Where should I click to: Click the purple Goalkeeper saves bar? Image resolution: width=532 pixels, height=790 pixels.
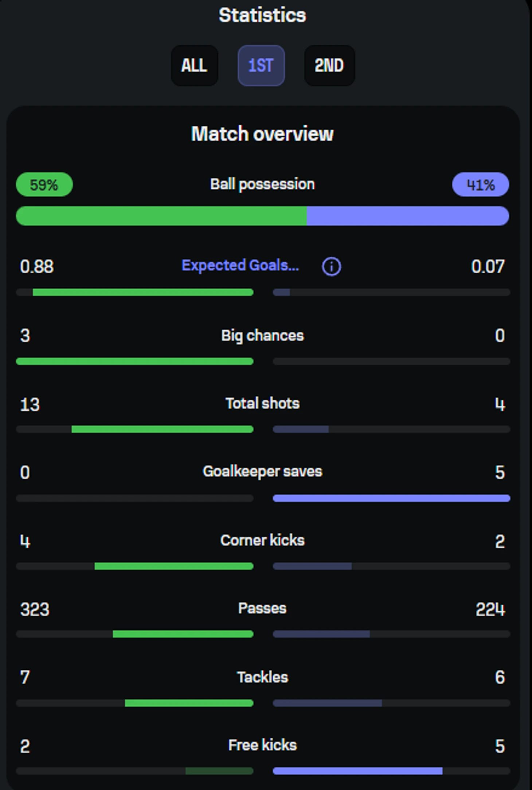pos(391,498)
